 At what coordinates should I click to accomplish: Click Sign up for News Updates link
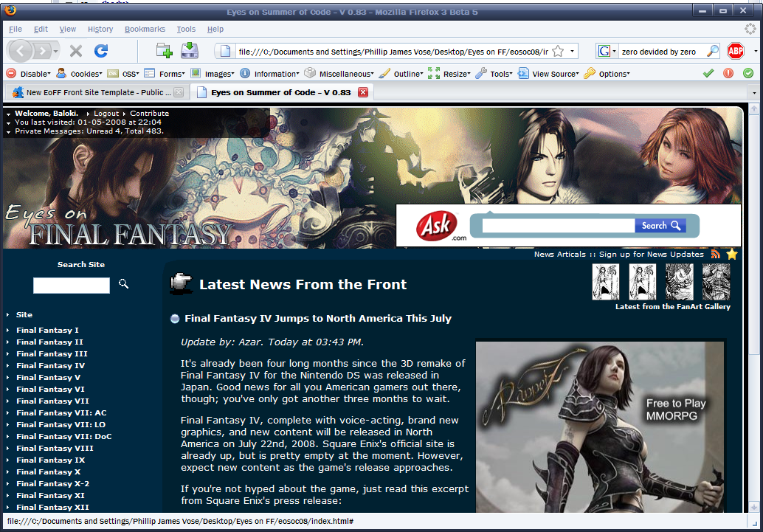pyautogui.click(x=651, y=254)
